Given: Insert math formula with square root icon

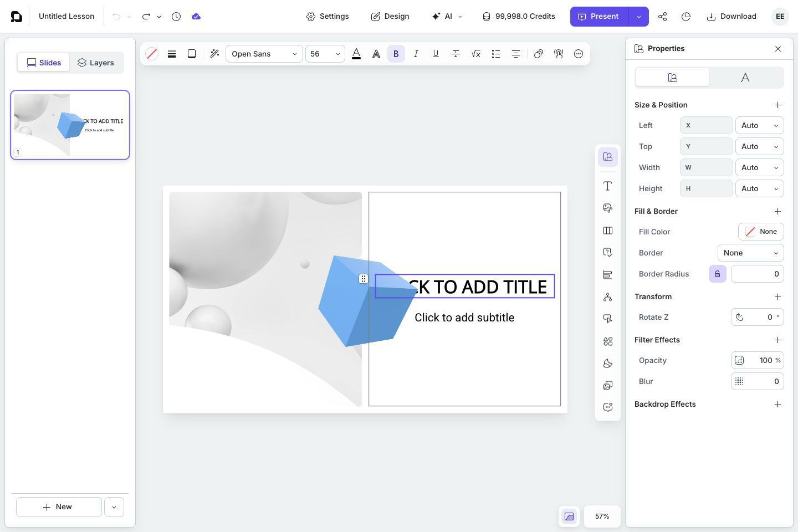Looking at the screenshot, I should click(x=475, y=54).
